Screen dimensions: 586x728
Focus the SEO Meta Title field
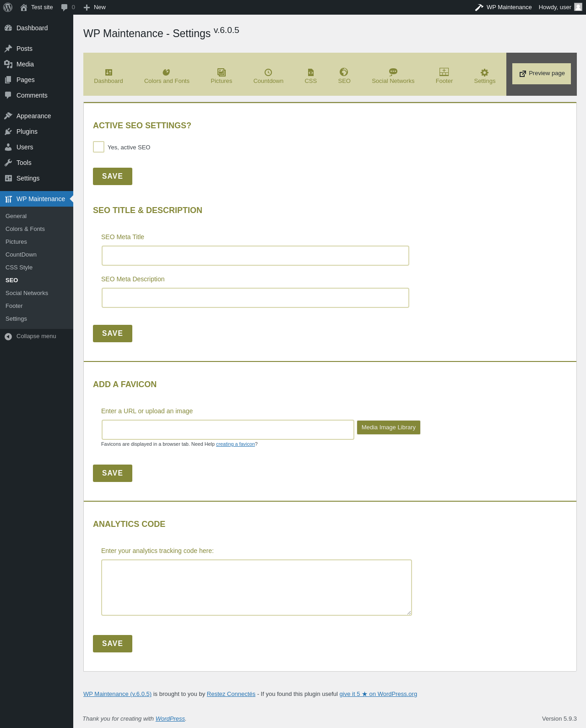[x=255, y=256]
